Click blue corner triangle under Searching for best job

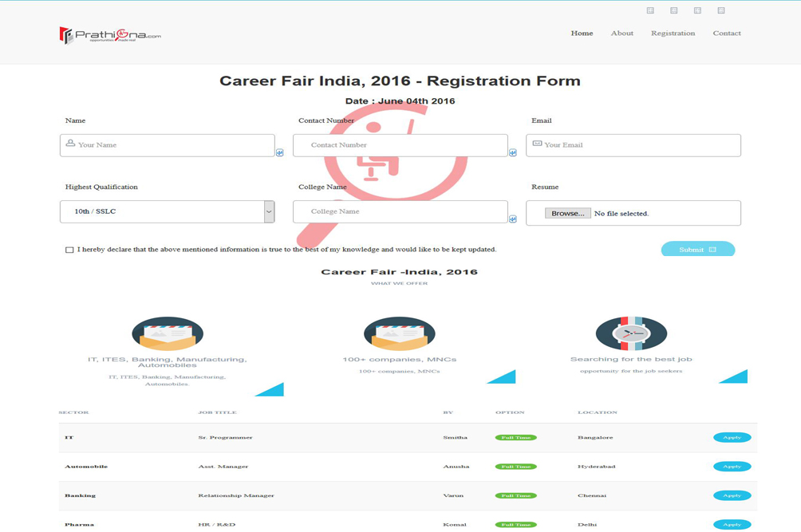[736, 376]
